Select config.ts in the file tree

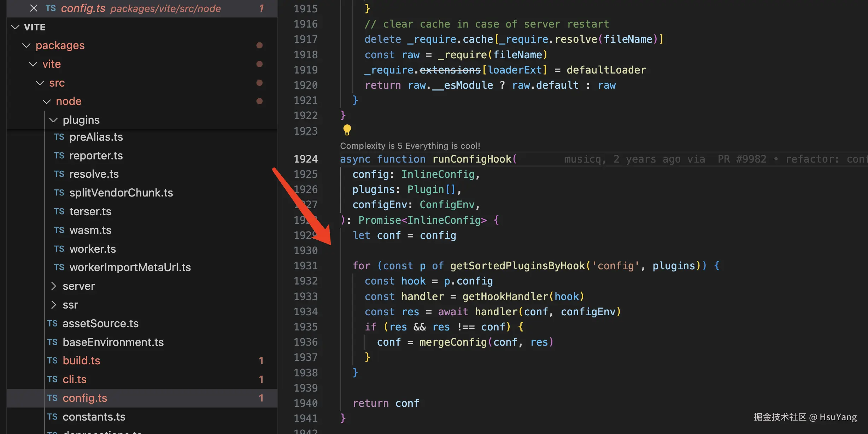(x=85, y=398)
